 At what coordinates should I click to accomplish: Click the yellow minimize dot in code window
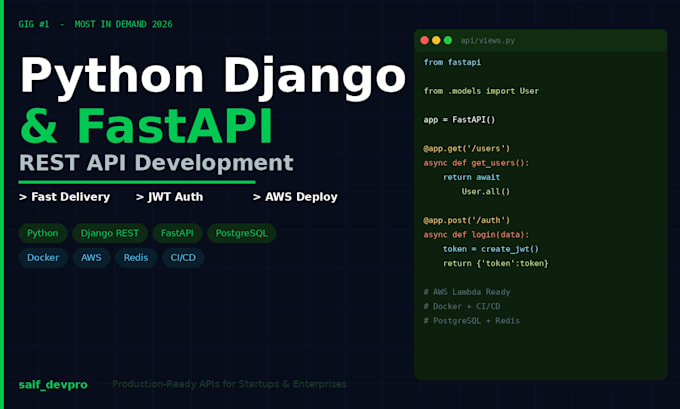436,40
